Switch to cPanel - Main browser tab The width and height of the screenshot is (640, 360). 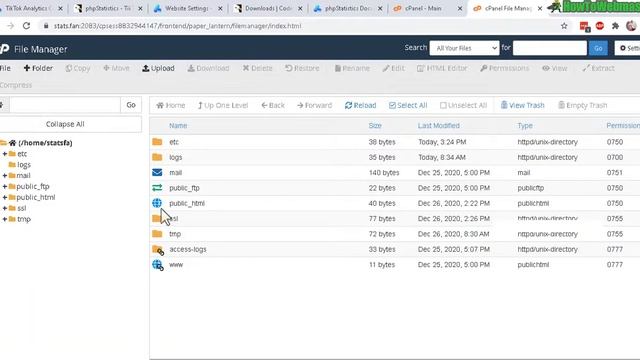pos(427,8)
